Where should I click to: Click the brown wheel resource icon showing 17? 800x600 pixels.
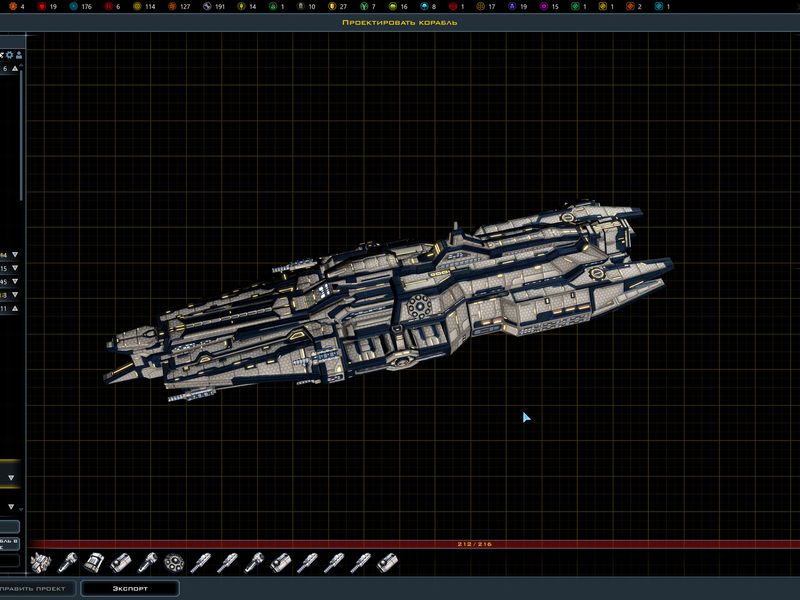[x=480, y=7]
